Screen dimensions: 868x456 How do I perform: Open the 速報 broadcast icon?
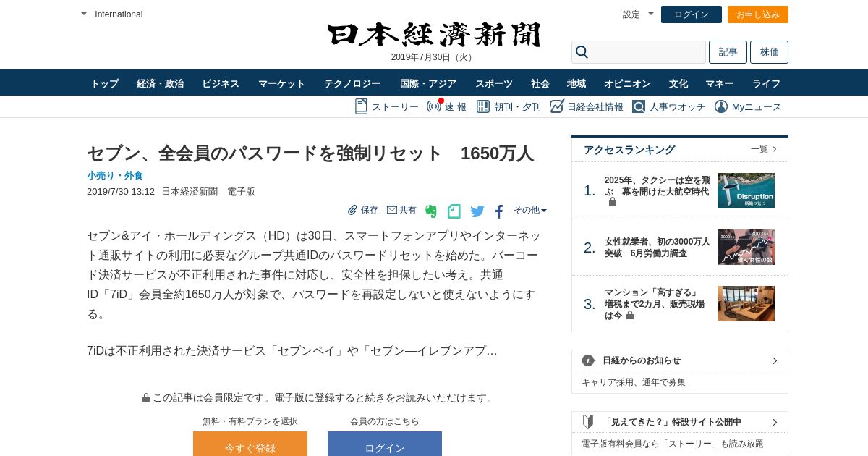(434, 106)
